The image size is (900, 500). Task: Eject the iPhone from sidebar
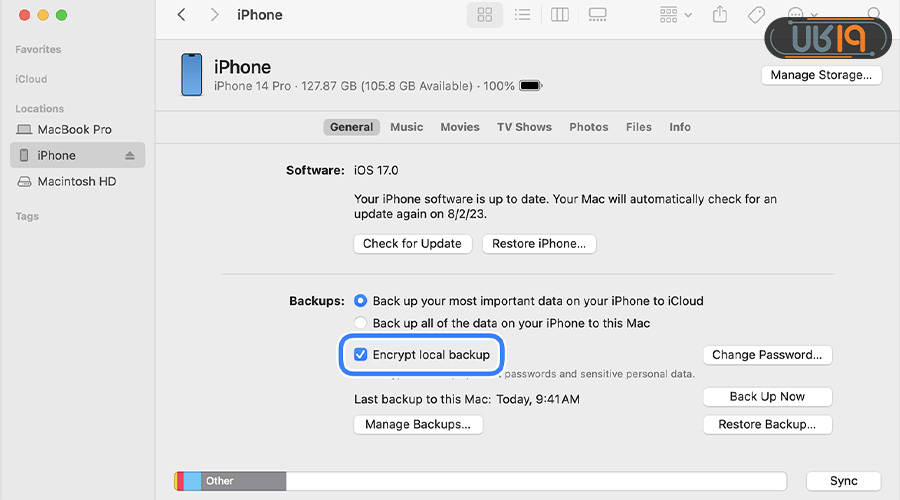pos(130,156)
